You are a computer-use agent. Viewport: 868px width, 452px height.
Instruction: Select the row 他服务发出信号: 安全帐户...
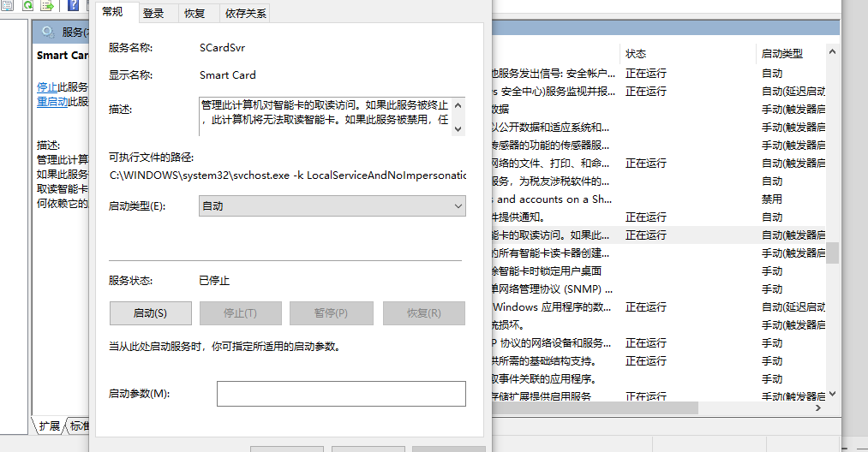coord(659,73)
